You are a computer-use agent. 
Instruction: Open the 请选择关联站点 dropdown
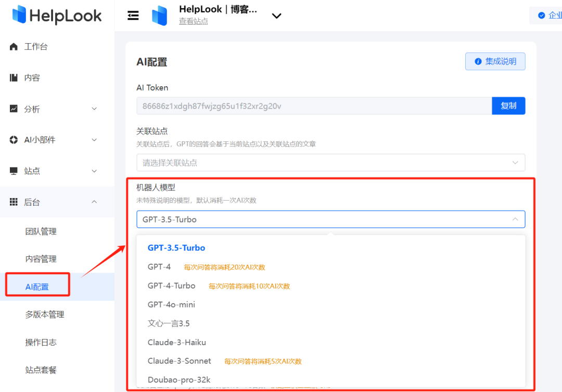point(331,163)
